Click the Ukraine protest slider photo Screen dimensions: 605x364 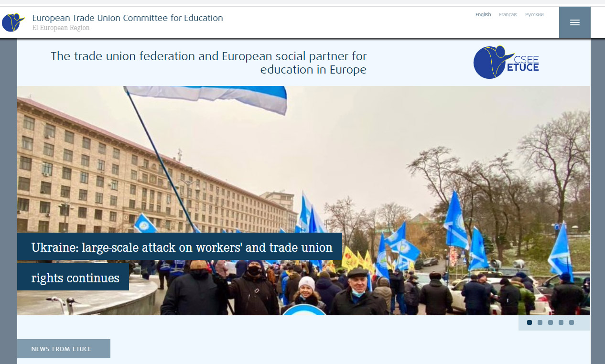tap(303, 201)
